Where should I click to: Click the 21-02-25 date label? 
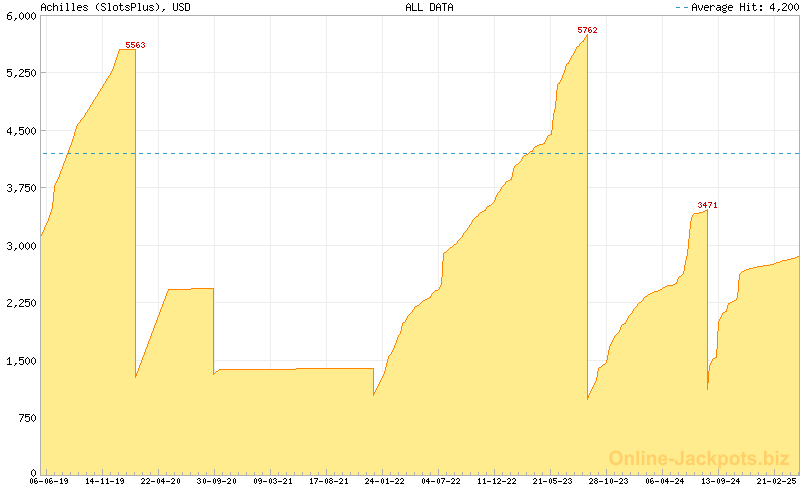pos(777,481)
